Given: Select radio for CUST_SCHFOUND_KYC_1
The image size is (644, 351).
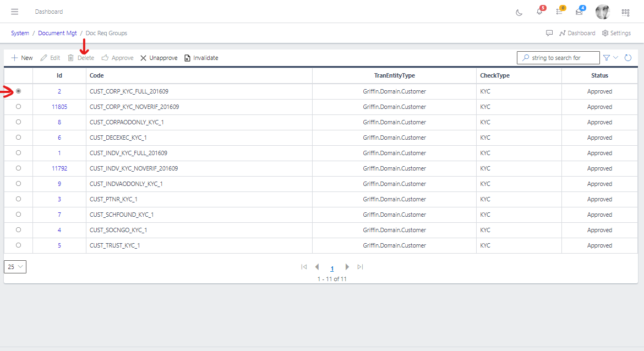Looking at the screenshot, I should click(x=19, y=215).
